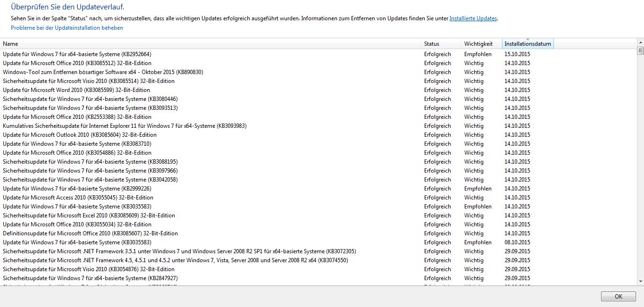The width and height of the screenshot is (644, 307).
Task: Click Erfolgreich status in KB890830 row
Action: (x=437, y=72)
